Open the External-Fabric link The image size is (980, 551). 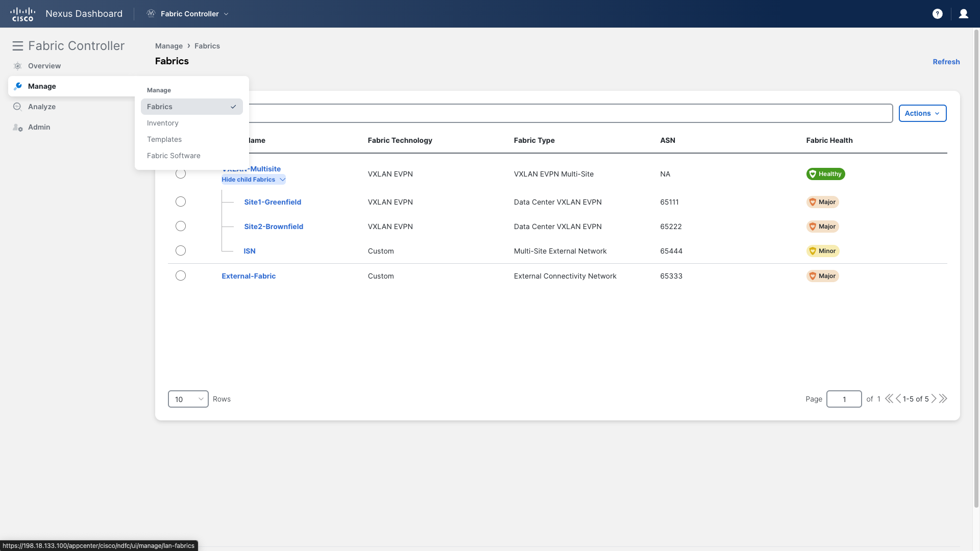(249, 276)
